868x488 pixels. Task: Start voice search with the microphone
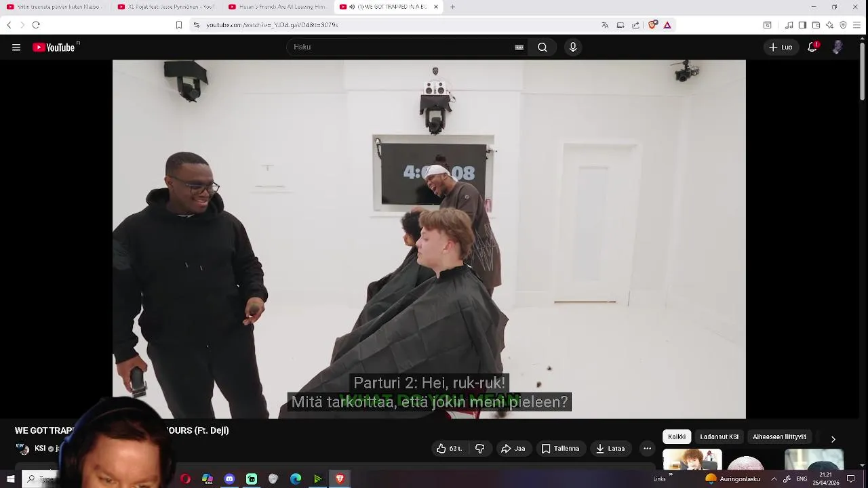click(573, 47)
